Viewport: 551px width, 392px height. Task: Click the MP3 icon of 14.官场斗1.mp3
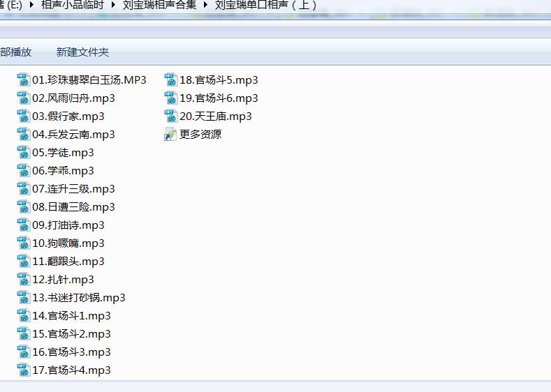[x=24, y=315]
